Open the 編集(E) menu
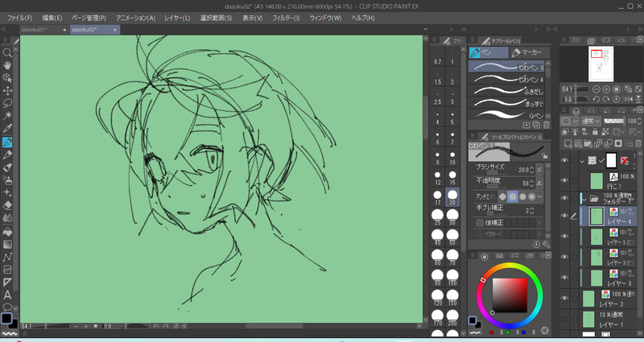The height and width of the screenshot is (342, 644). click(x=52, y=18)
